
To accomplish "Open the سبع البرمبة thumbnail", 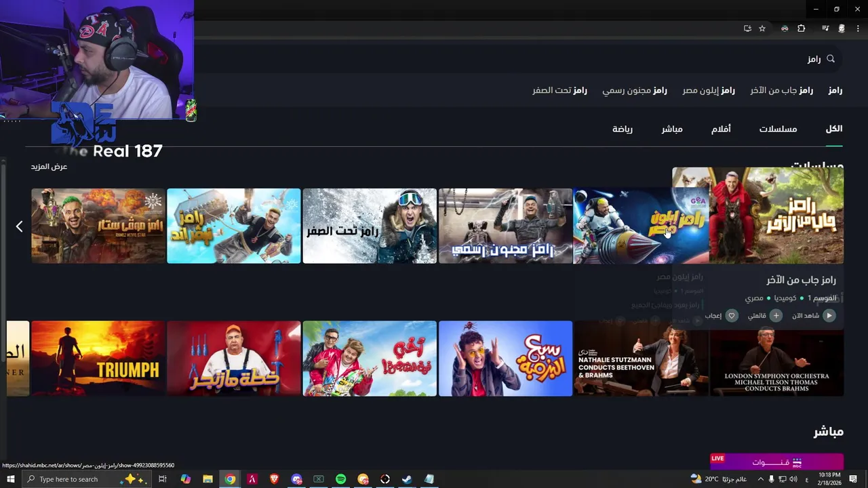I will (505, 359).
